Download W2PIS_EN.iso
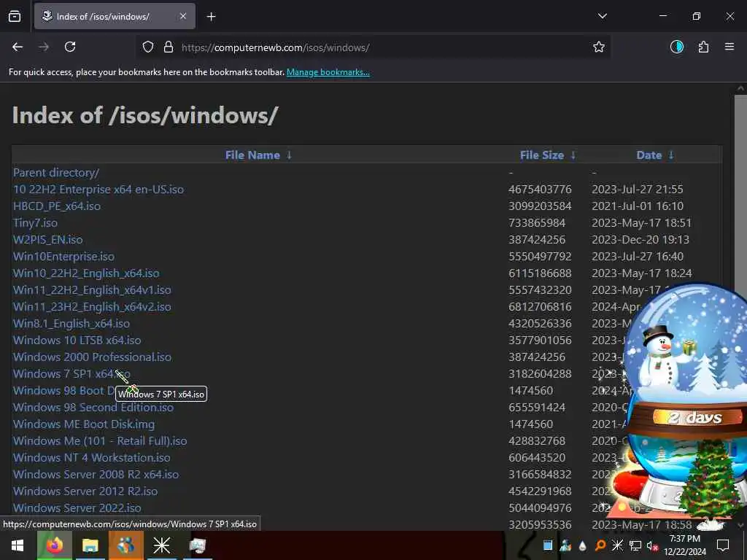The height and width of the screenshot is (560, 747). point(47,239)
